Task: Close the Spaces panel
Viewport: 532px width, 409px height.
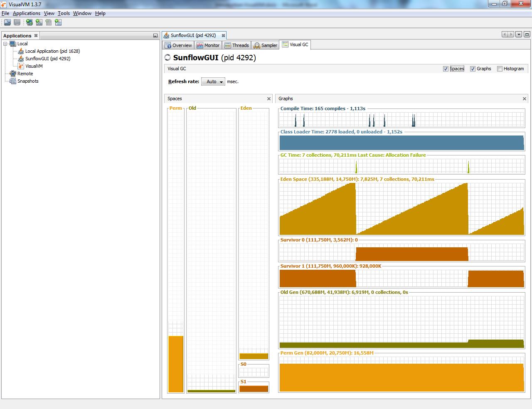Action: [269, 99]
